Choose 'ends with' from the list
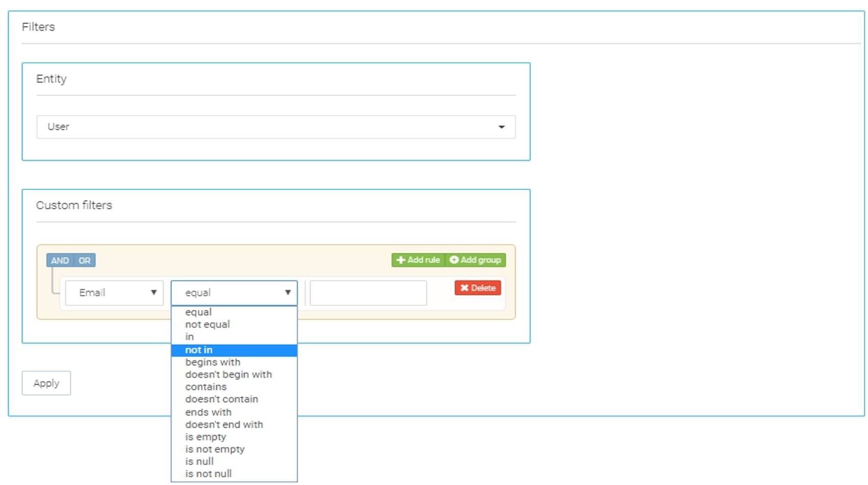 (208, 412)
